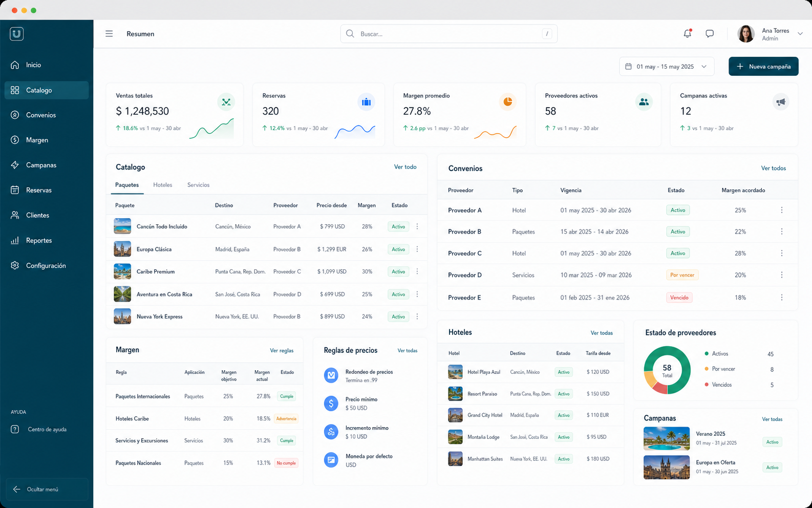Click the app logo in sidebar
The image size is (812, 508).
[17, 34]
